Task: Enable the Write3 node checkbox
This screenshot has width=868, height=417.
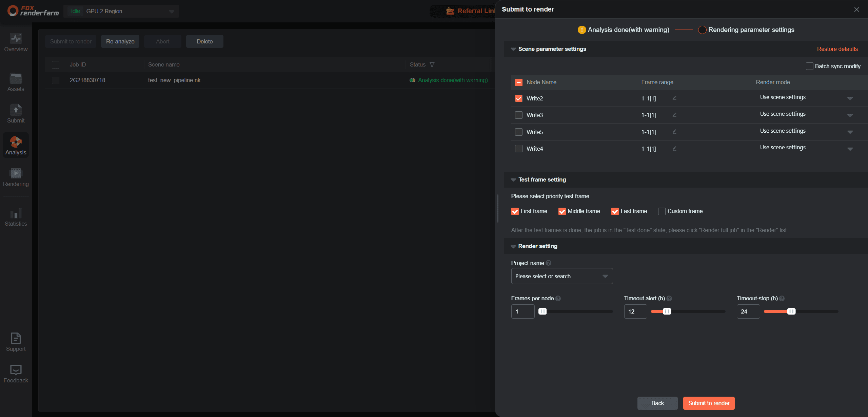Action: click(518, 115)
